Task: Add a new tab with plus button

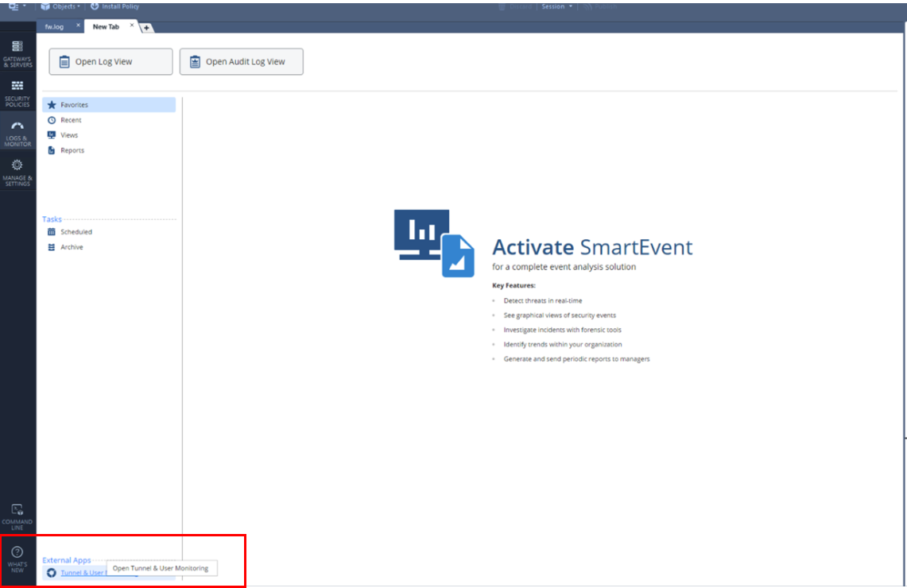Action: (x=148, y=28)
